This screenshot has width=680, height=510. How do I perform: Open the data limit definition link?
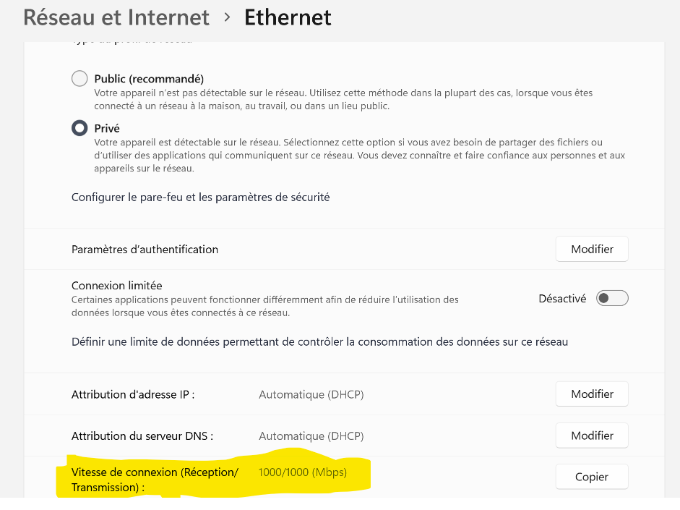(x=319, y=342)
